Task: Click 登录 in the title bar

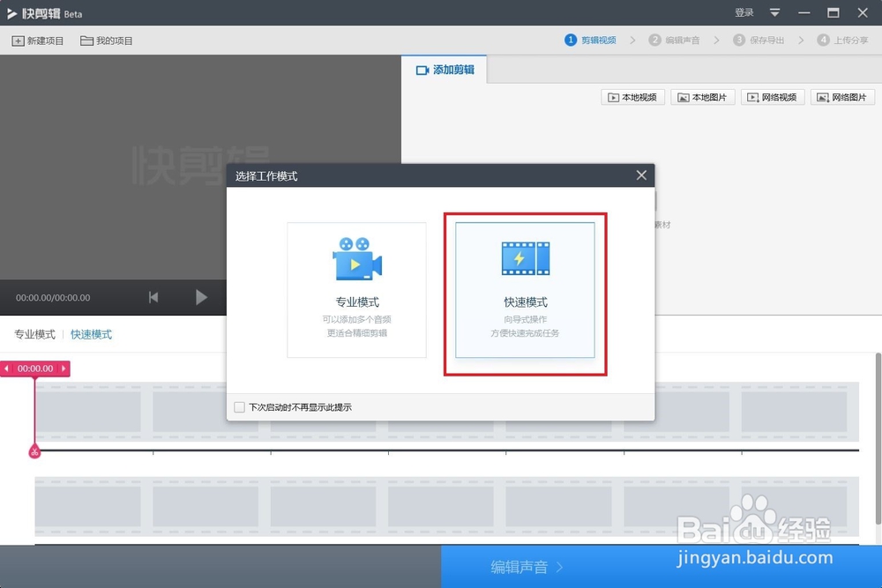Action: pyautogui.click(x=744, y=12)
